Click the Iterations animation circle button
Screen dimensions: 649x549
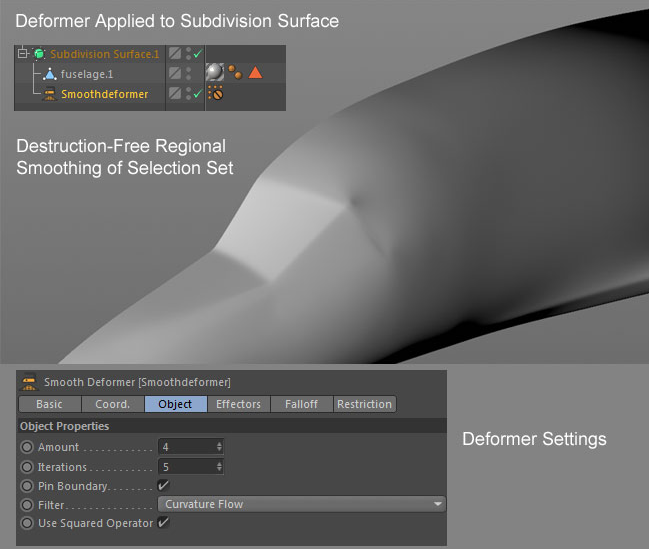[27, 466]
